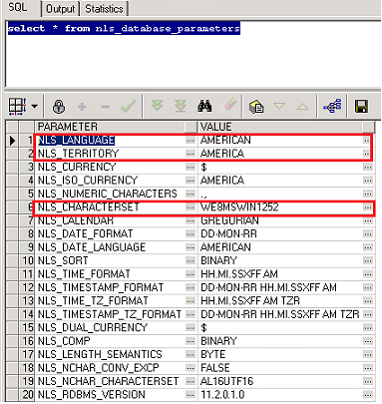Click the fetch next page double-arrow icon
382x404 pixels.
[157, 106]
